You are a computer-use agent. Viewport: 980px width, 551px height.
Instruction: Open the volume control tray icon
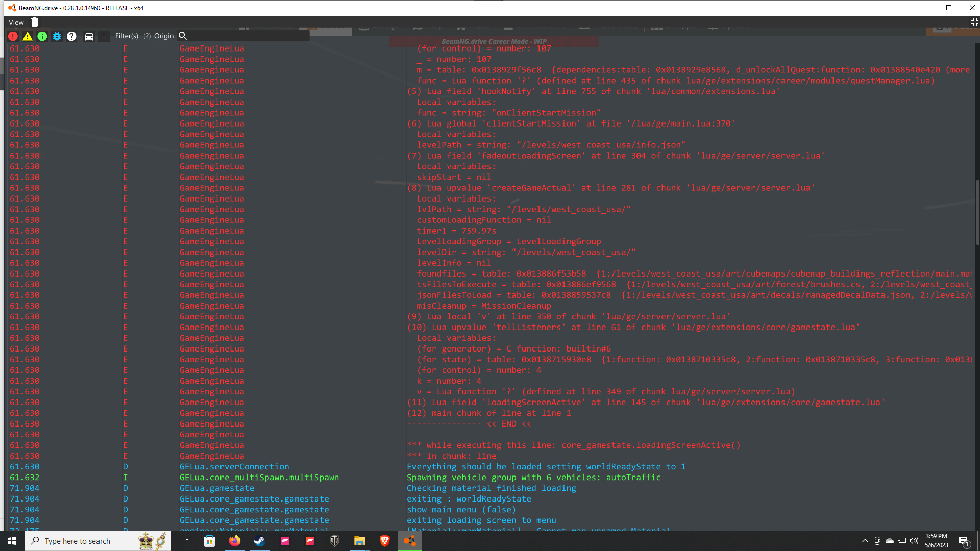click(x=914, y=541)
